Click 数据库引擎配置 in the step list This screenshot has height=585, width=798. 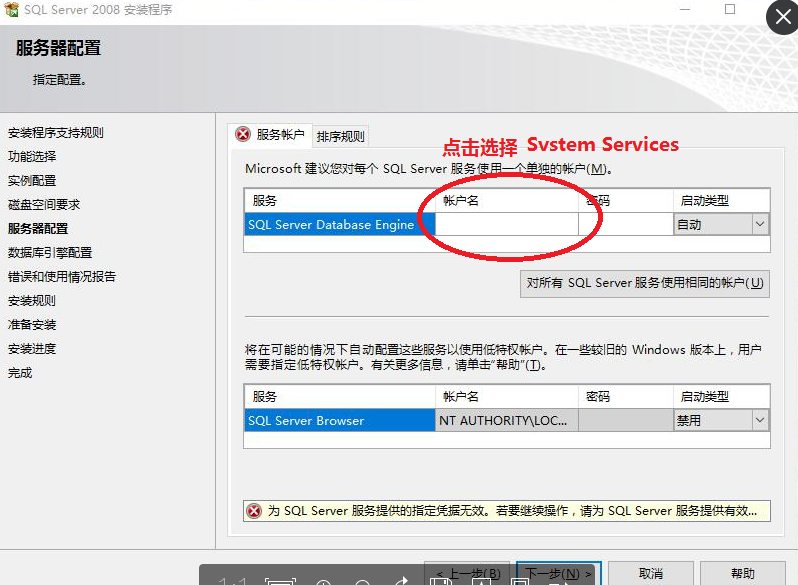50,252
